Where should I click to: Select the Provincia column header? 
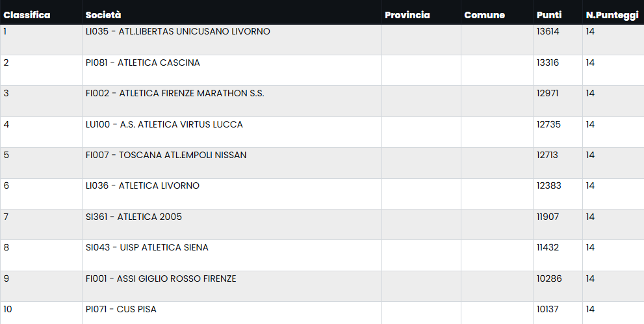click(407, 15)
